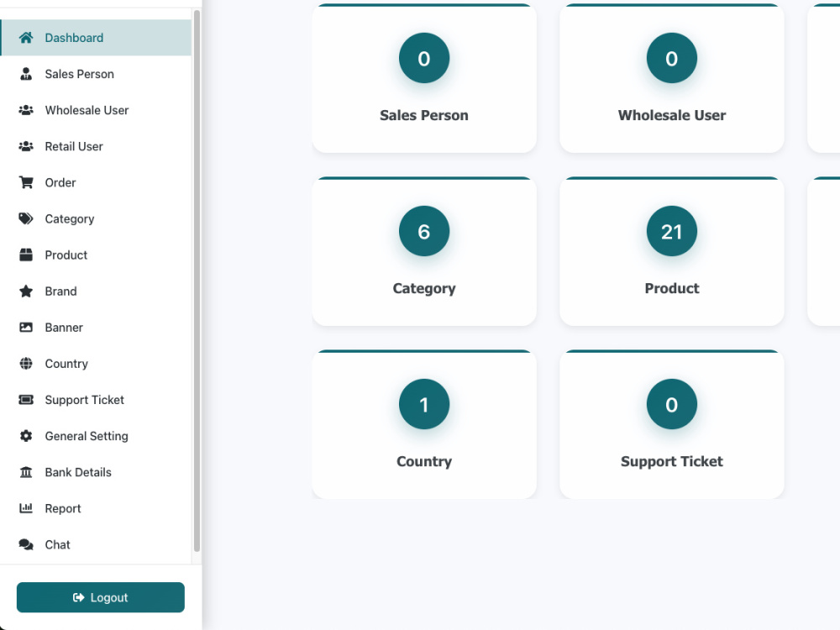The width and height of the screenshot is (840, 630).
Task: Open the Order menu entry
Action: point(96,182)
